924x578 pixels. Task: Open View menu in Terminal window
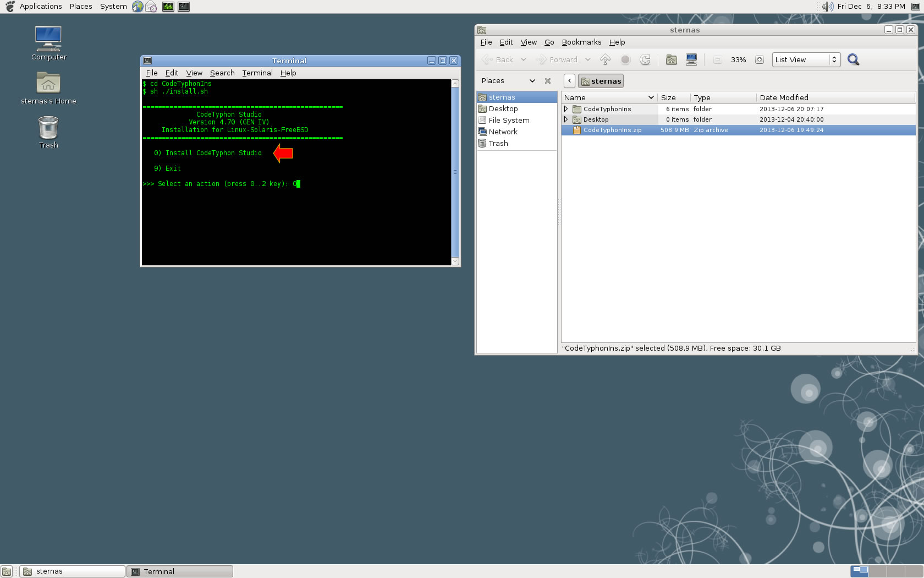click(x=194, y=73)
